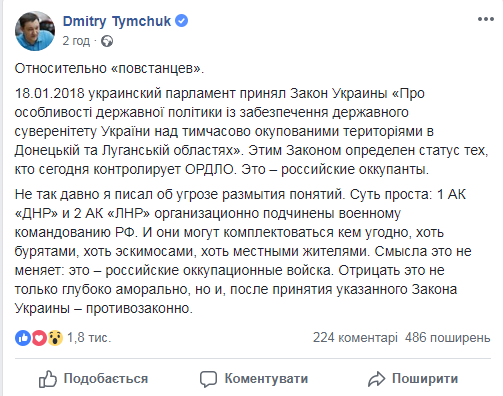The image size is (503, 396).
Task: Click the thumbs-up outline icon
Action: [48, 379]
